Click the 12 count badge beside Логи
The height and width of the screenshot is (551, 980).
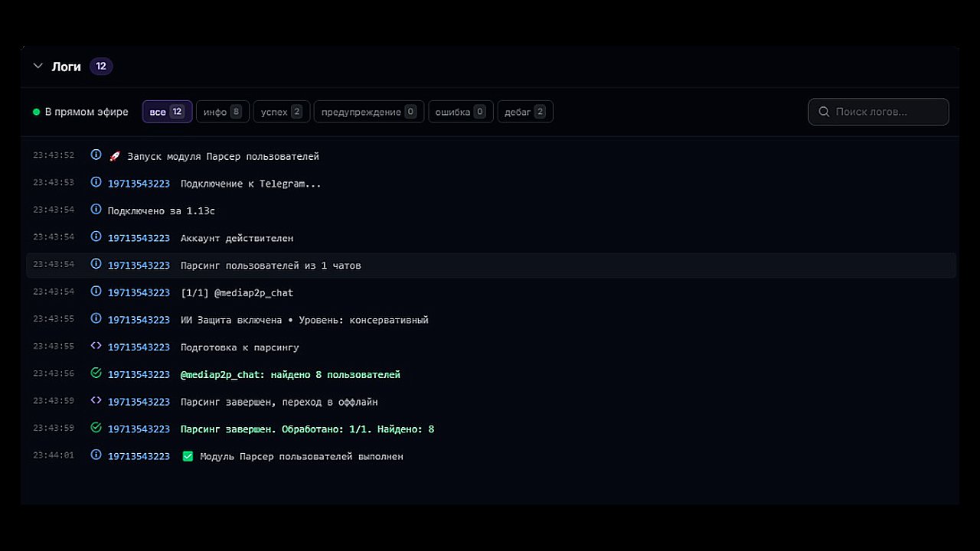101,67
